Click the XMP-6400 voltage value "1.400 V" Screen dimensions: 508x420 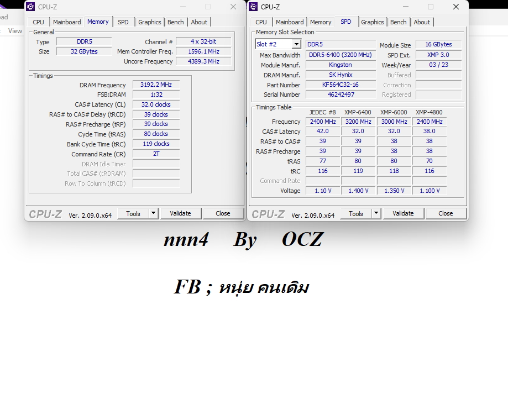(358, 191)
